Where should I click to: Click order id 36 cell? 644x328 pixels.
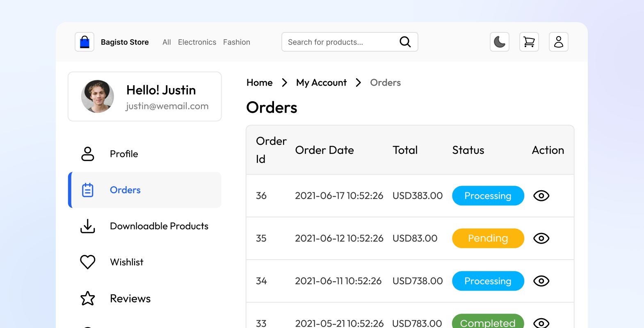pyautogui.click(x=261, y=196)
